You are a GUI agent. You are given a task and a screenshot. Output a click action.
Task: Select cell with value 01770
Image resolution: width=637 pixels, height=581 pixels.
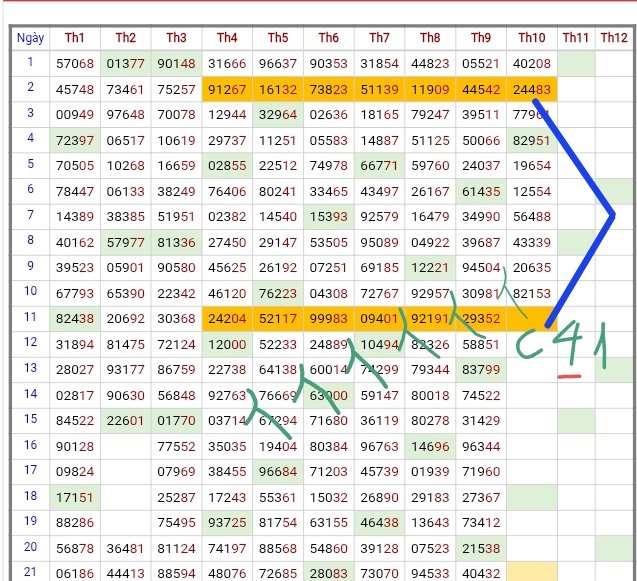[x=176, y=421]
